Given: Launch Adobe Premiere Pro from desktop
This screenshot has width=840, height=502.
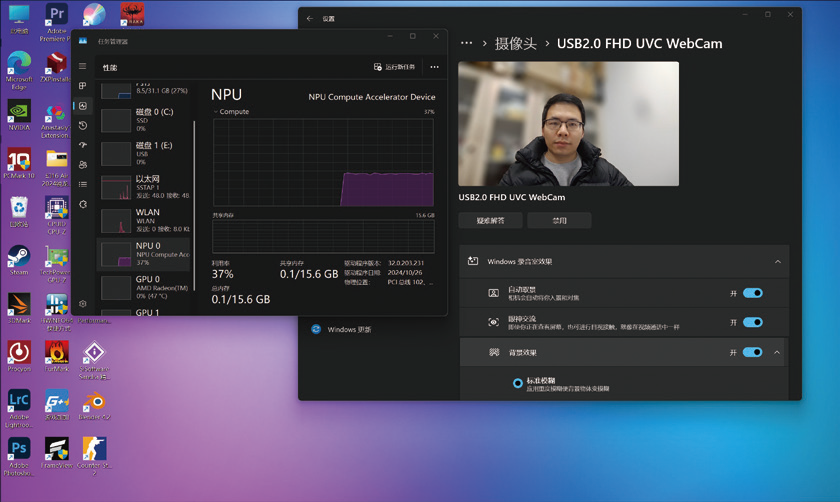Looking at the screenshot, I should coord(56,22).
